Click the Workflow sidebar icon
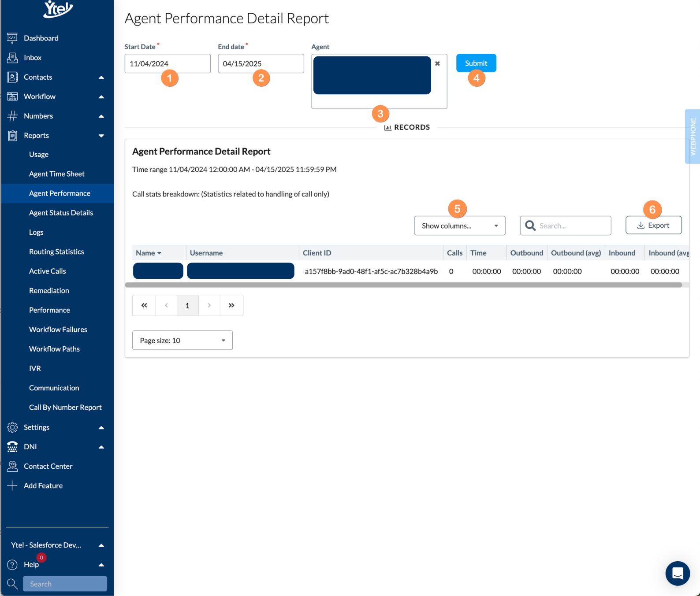Screen dimensions: 700x596 12,96
